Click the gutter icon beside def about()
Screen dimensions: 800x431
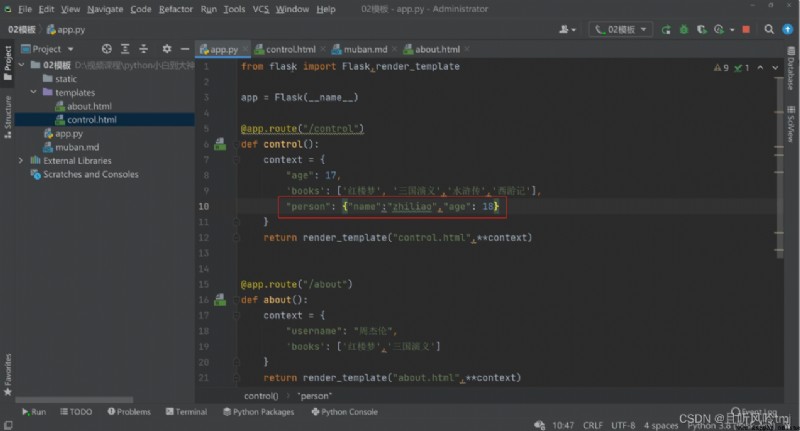[220, 300]
